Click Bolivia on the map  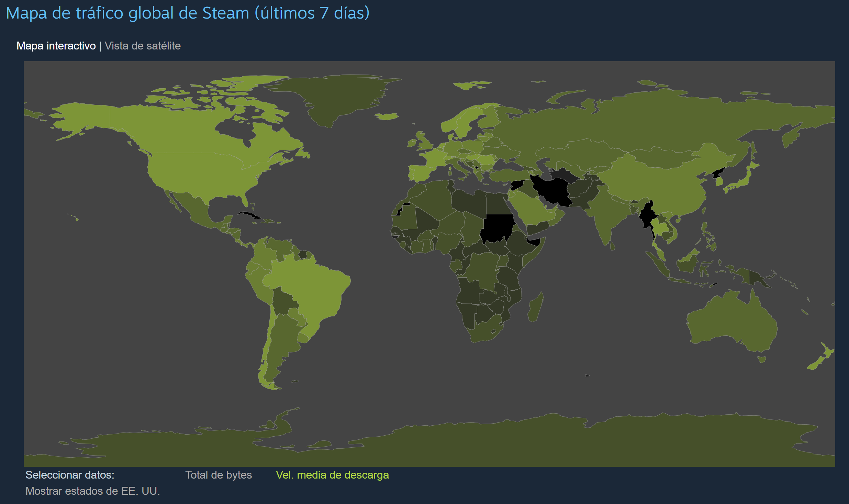tap(284, 302)
